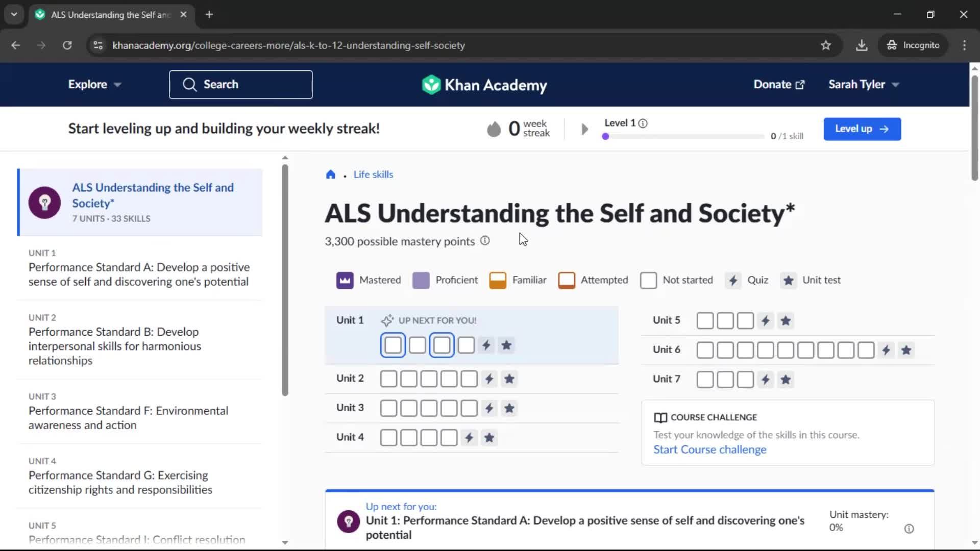Open Unit 7 quiz lightning icon
The height and width of the screenshot is (551, 980).
click(x=765, y=380)
